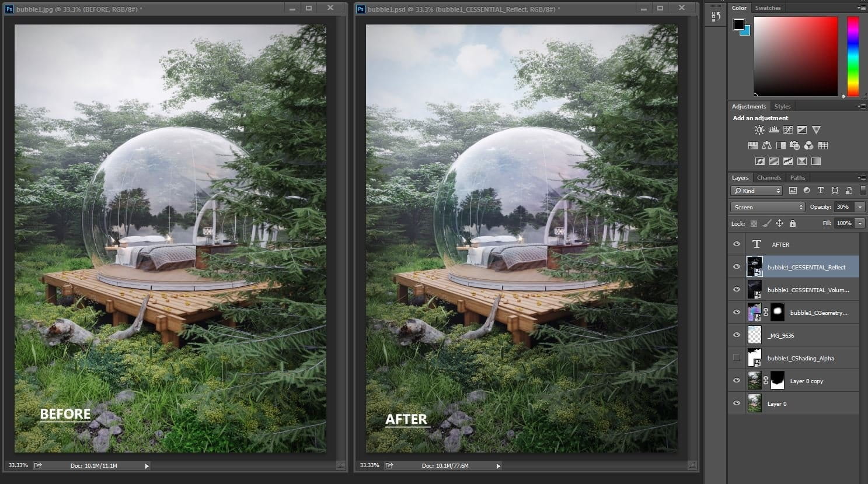Filter layers by type layers icon
Viewport: 868px width, 484px height.
coord(821,191)
